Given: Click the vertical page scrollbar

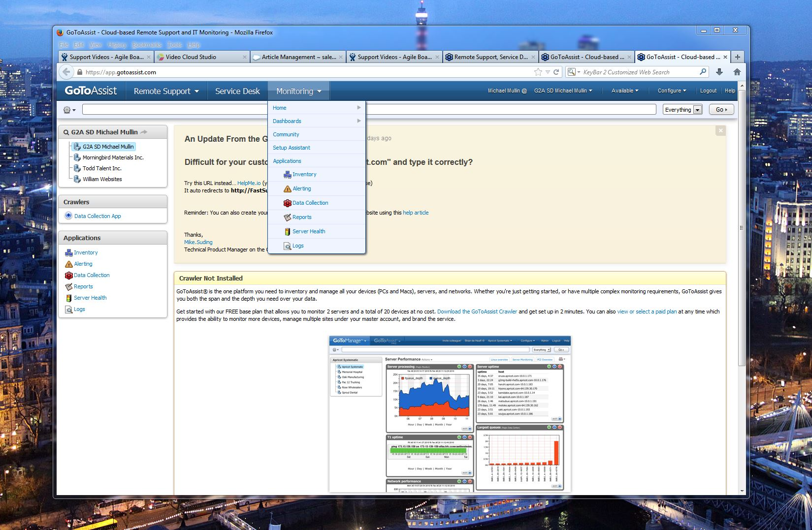Looking at the screenshot, I should click(x=742, y=228).
